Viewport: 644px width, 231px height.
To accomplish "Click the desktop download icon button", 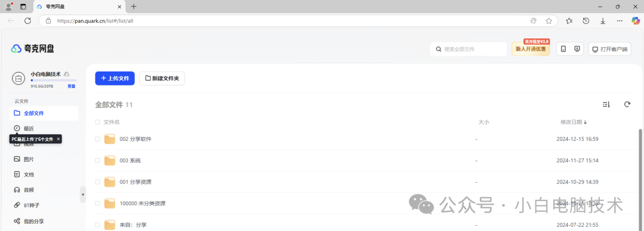I will 577,49.
